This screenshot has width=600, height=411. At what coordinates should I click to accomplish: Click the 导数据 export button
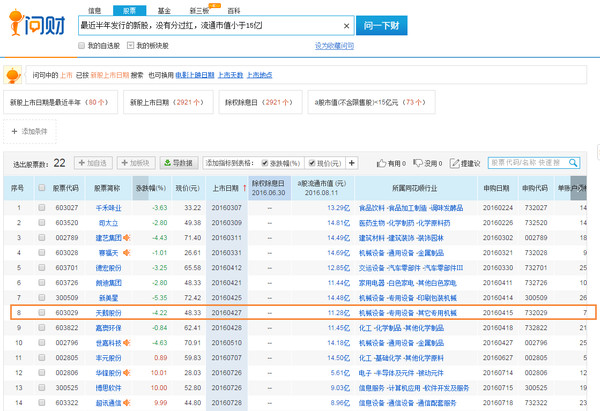(179, 163)
